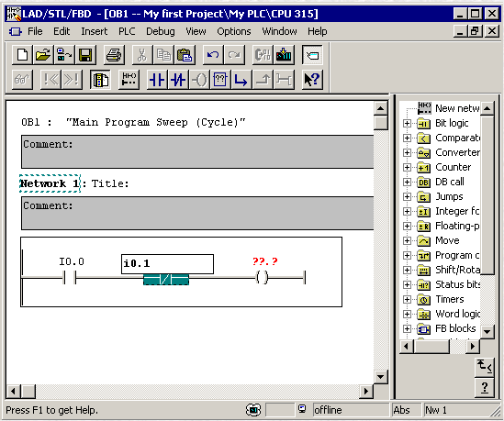Insert a normally open contact
This screenshot has width=504, height=421.
tap(157, 80)
